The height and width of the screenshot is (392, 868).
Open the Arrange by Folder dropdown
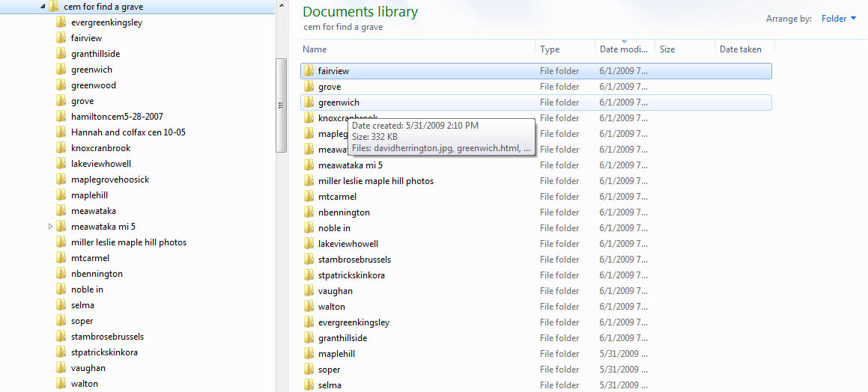838,19
